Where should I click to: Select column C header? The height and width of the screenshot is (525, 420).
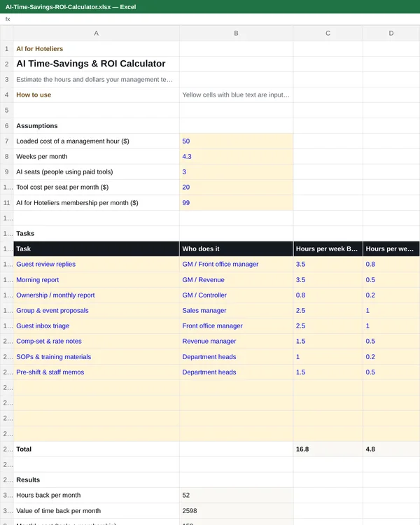(x=328, y=33)
